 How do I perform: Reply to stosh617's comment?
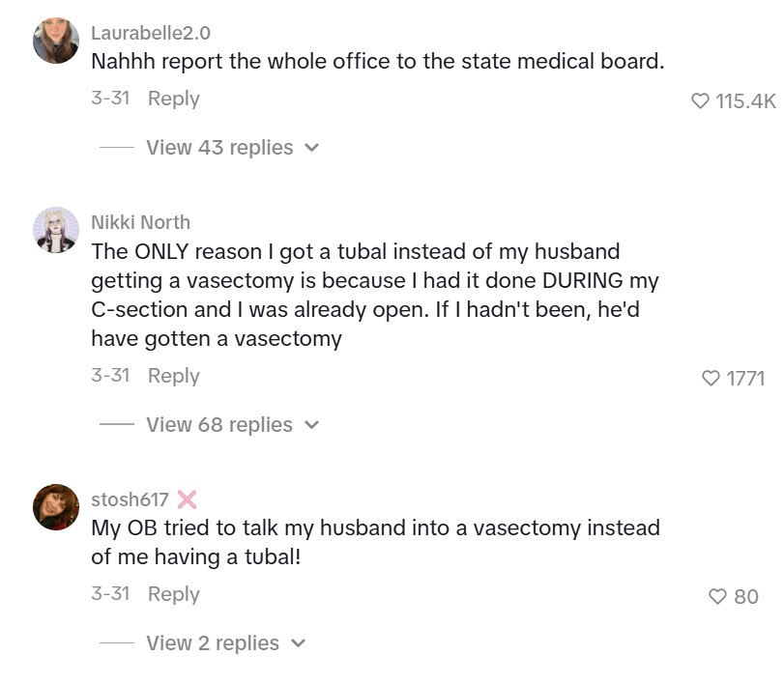[174, 594]
